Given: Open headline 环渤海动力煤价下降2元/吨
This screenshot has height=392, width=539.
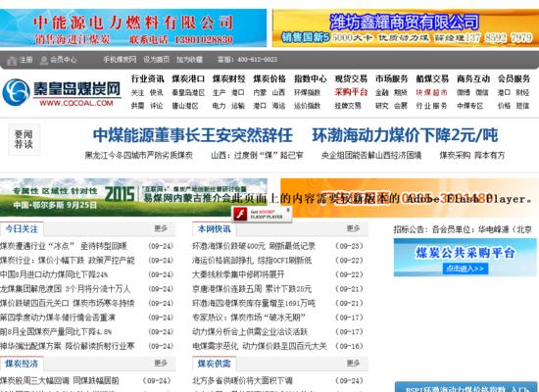Looking at the screenshot, I should (405, 135).
